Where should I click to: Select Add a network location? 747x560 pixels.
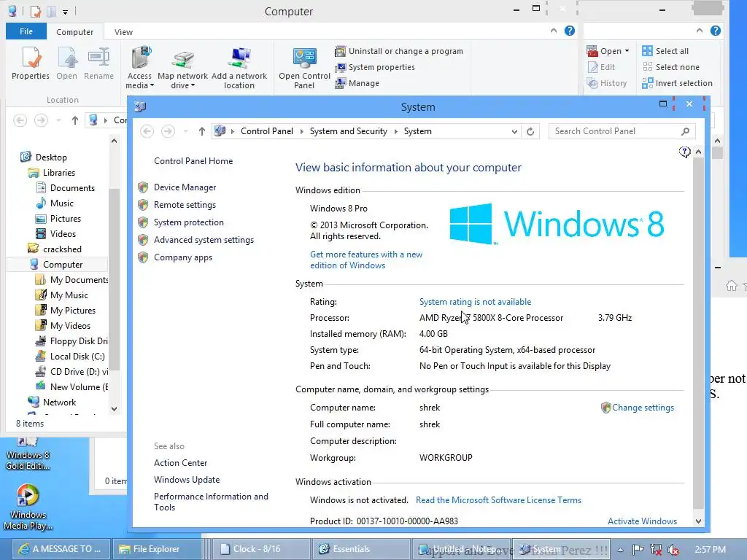239,68
